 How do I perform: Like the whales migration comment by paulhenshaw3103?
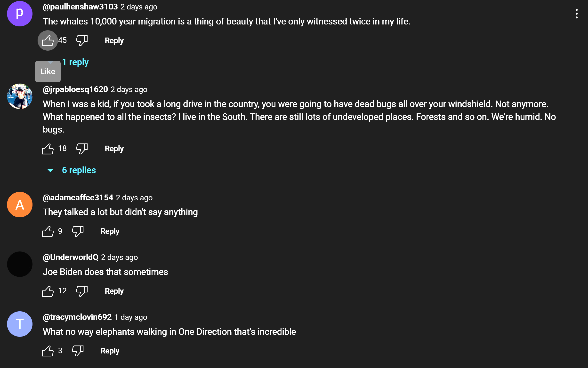click(48, 40)
